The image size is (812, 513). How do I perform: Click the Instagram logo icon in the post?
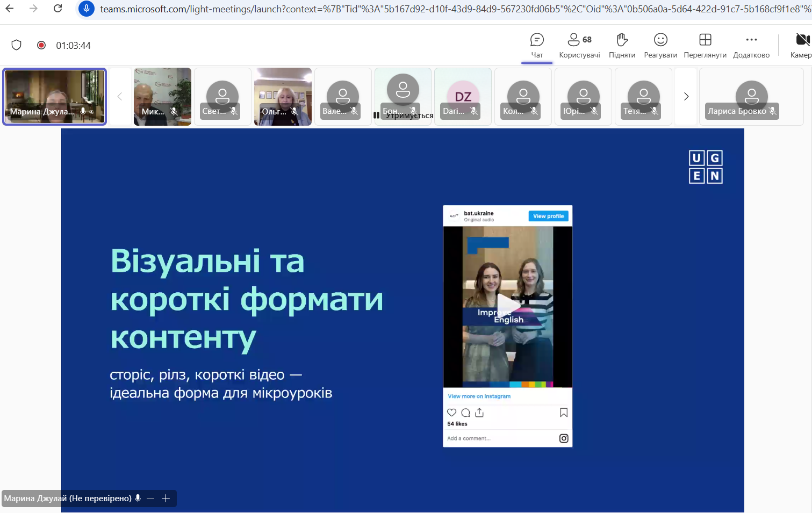coord(564,438)
